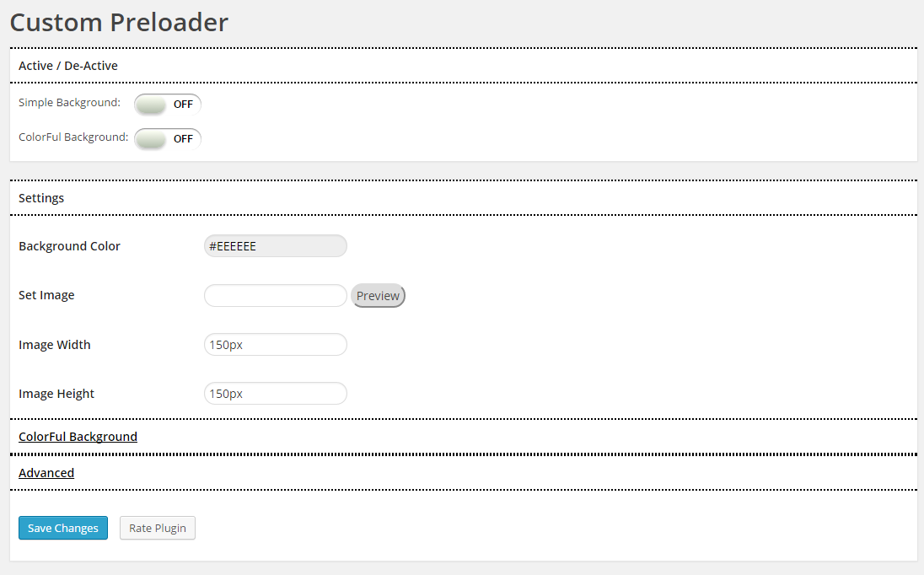Click the Custom Preloader page title
Image resolution: width=924 pixels, height=575 pixels.
click(x=119, y=23)
